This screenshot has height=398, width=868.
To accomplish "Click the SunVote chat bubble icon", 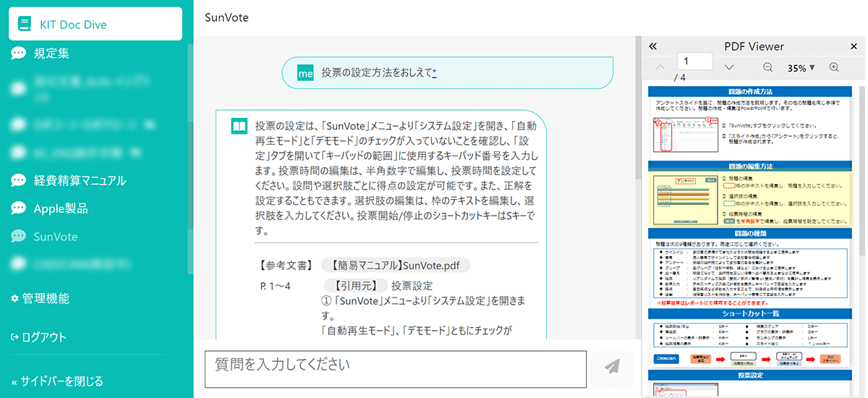I will tap(19, 237).
